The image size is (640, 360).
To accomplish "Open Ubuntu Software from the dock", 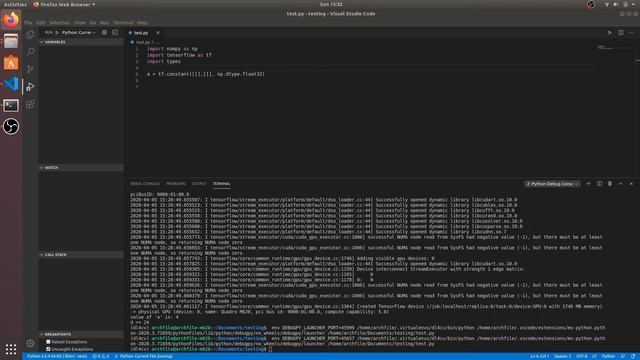I will 11,62.
